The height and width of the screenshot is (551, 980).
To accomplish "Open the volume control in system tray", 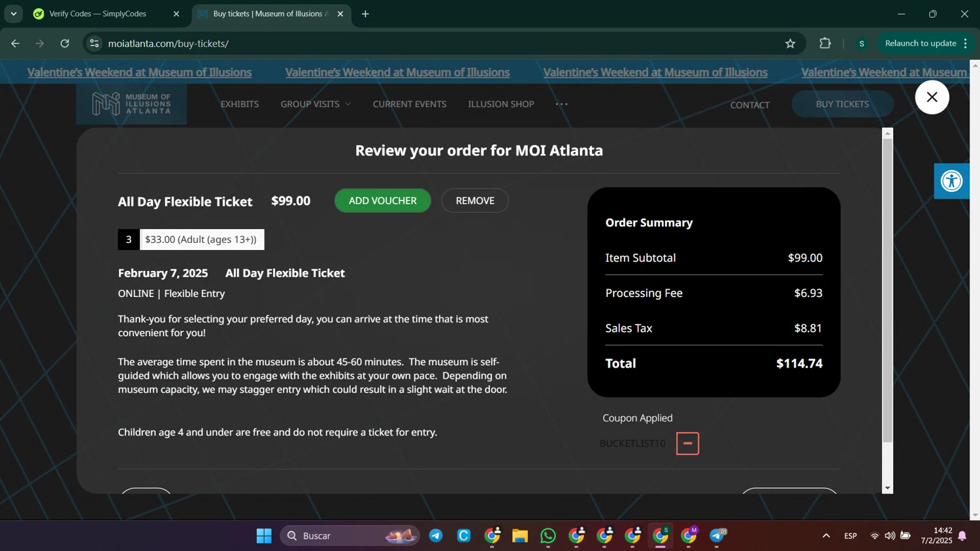I will (890, 536).
